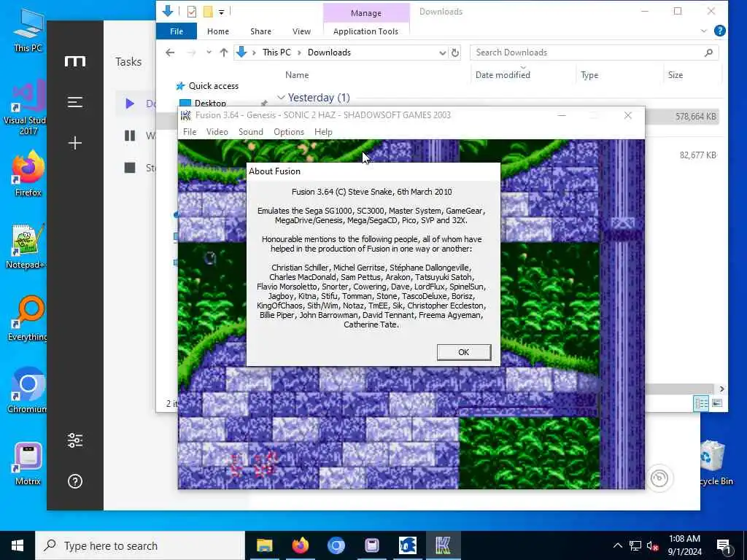Open the Sound menu in Fusion

(x=251, y=132)
